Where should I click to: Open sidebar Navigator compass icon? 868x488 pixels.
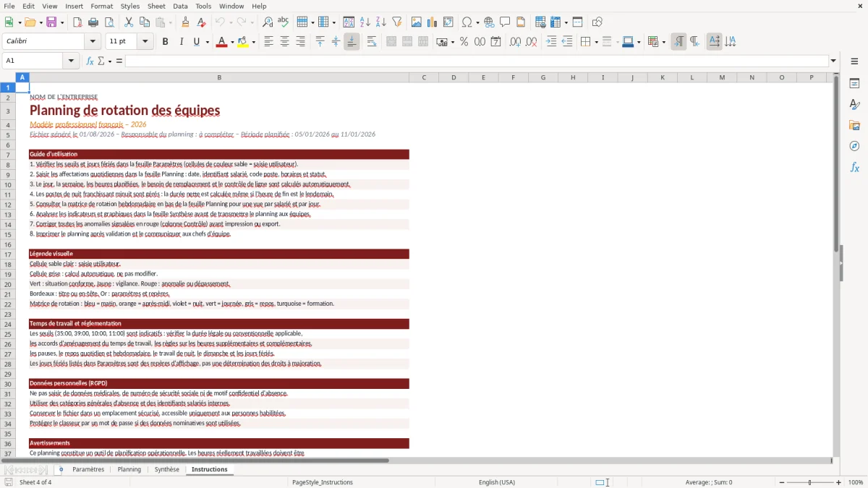(x=854, y=146)
